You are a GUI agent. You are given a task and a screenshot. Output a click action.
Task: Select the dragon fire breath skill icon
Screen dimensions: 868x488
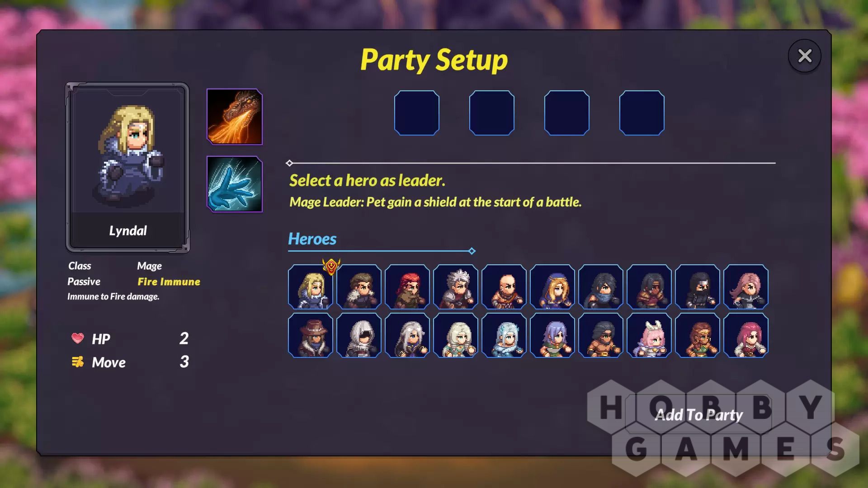tap(235, 117)
